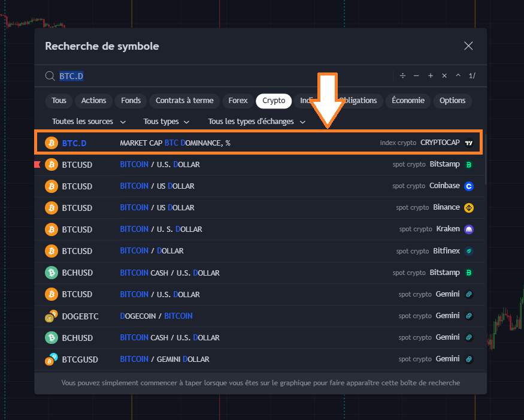Select BTCUSD on Coinbase
The height and width of the screenshot is (420, 524).
260,186
